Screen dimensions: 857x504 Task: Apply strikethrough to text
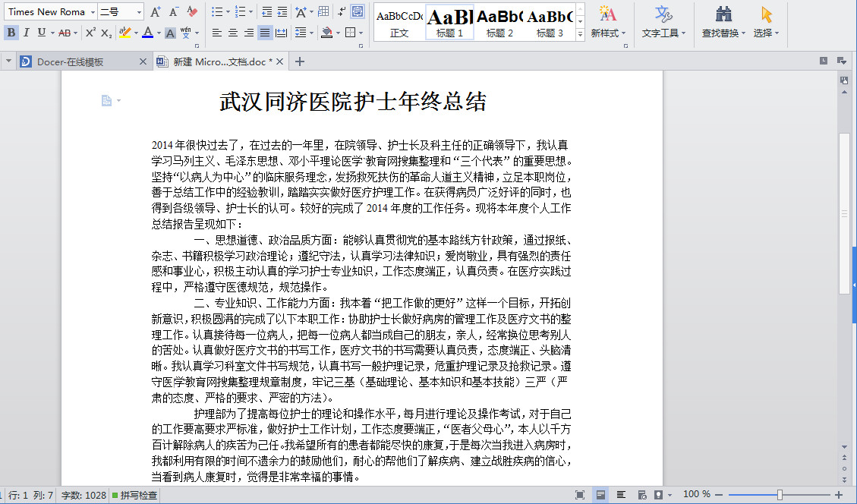click(65, 33)
